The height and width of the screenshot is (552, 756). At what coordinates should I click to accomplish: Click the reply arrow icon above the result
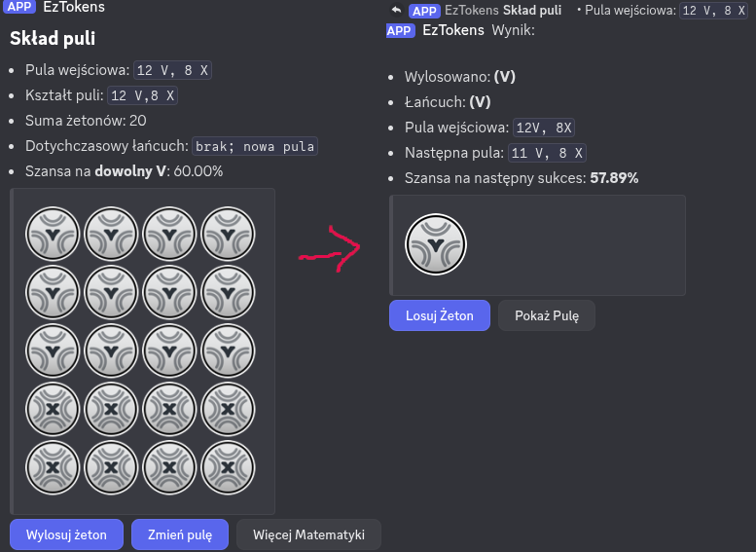coord(396,10)
